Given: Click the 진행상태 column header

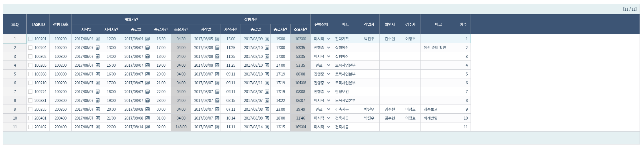Looking at the screenshot, I should coord(321,24).
